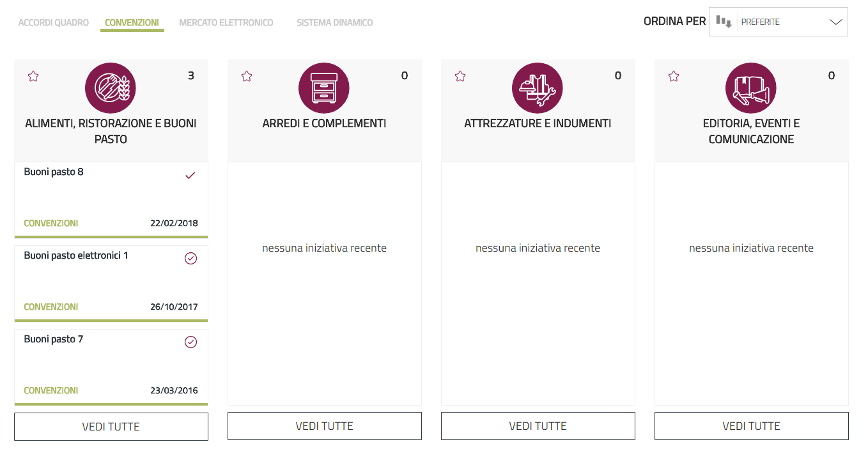Mark Editoria, Eventi e Comunicazione as favorite
The image size is (868, 472).
pyautogui.click(x=674, y=77)
